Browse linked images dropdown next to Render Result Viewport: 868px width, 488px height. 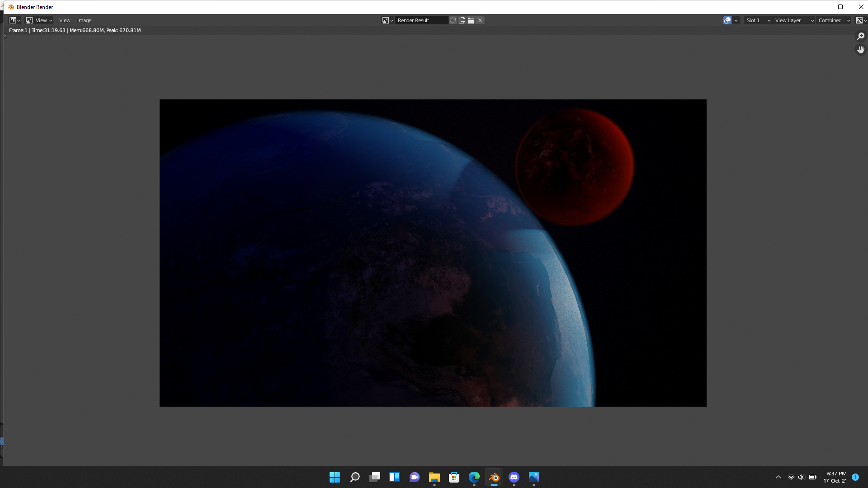click(x=387, y=20)
